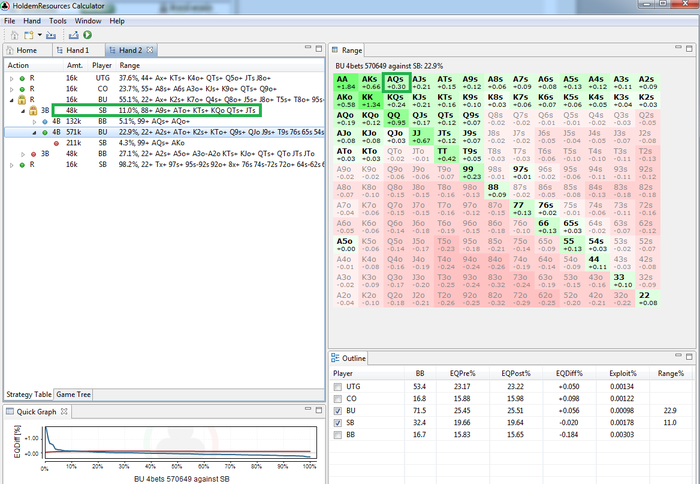700x484 pixels.
Task: Expand the BB 4B 132k row
Action: [34, 121]
